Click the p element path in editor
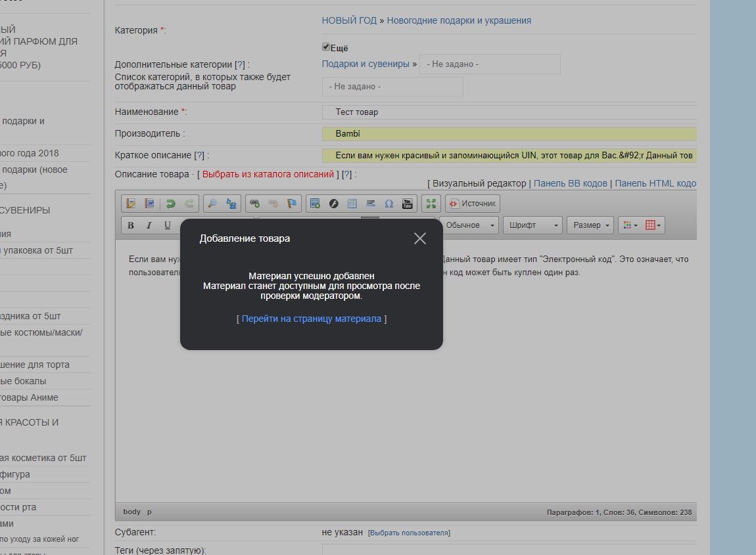The image size is (756, 555). point(149,512)
